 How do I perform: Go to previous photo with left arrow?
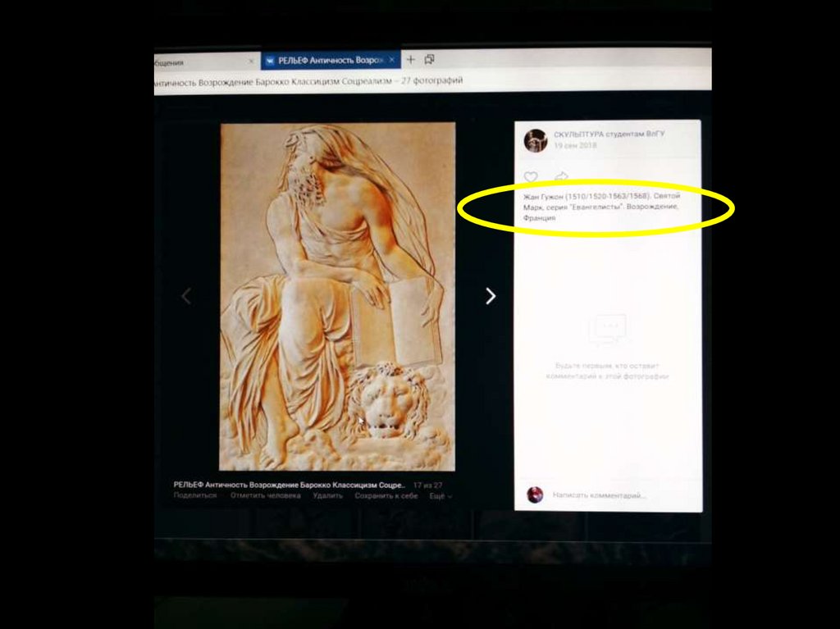point(186,296)
